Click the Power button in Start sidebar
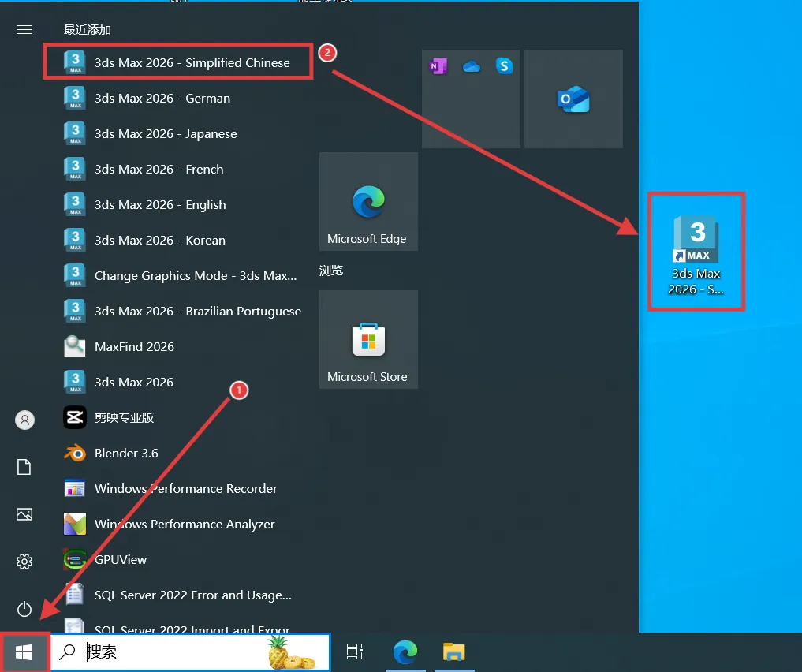 [24, 609]
